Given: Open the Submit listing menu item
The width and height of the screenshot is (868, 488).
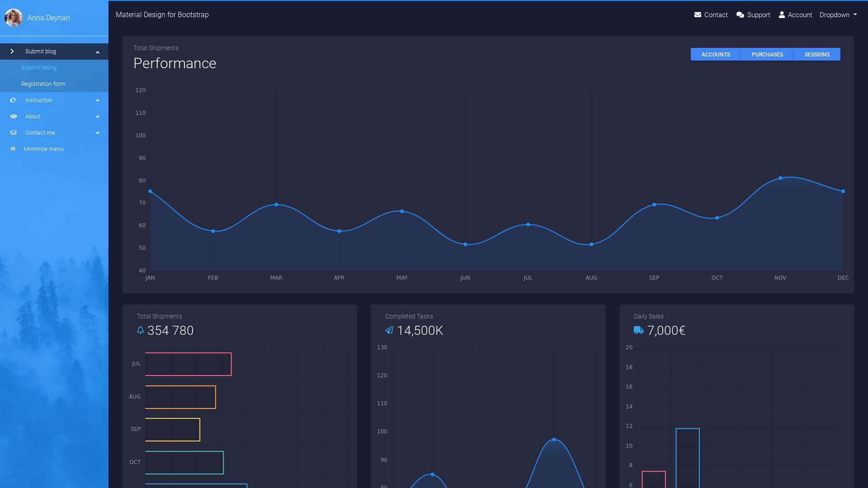Looking at the screenshot, I should (39, 68).
